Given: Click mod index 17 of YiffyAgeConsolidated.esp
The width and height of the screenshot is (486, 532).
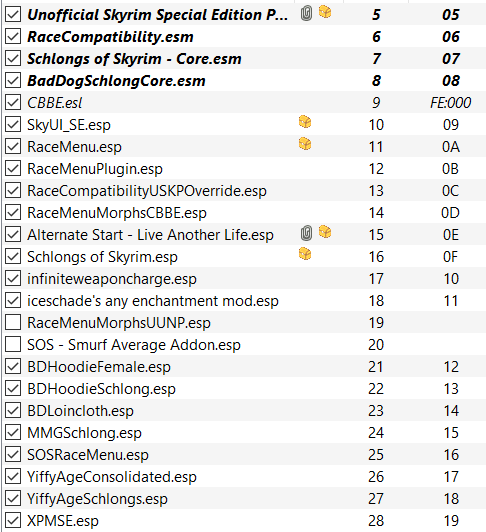Looking at the screenshot, I should pos(451,477).
